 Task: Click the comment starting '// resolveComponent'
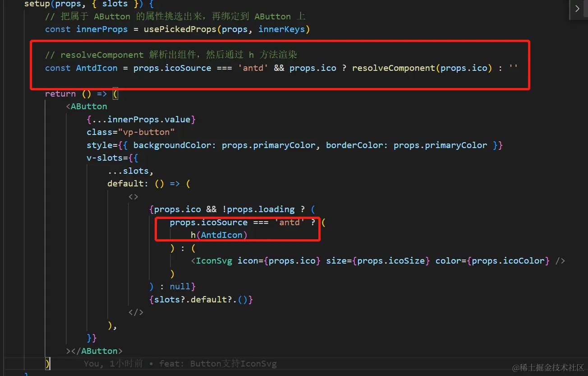pyautogui.click(x=171, y=55)
